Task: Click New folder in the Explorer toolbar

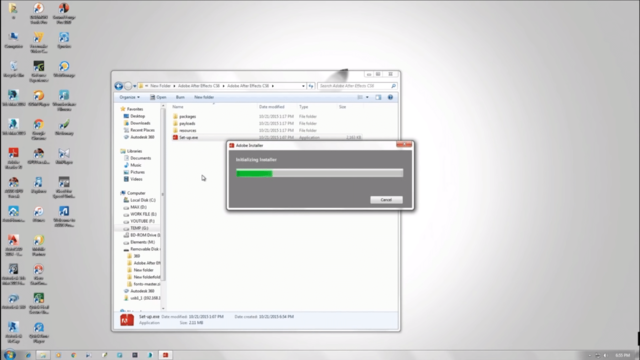Action: (x=204, y=97)
